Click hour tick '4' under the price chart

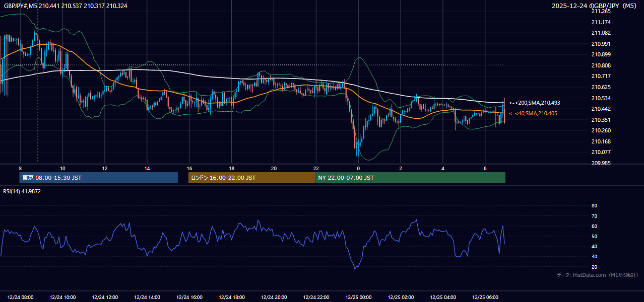[x=443, y=168]
